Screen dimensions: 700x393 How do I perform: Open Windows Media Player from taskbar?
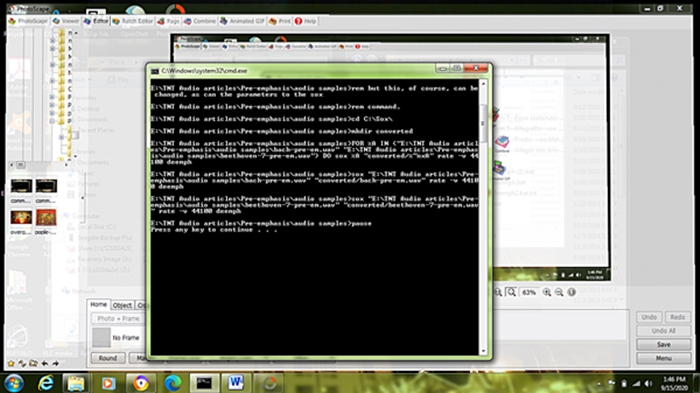pos(108,383)
